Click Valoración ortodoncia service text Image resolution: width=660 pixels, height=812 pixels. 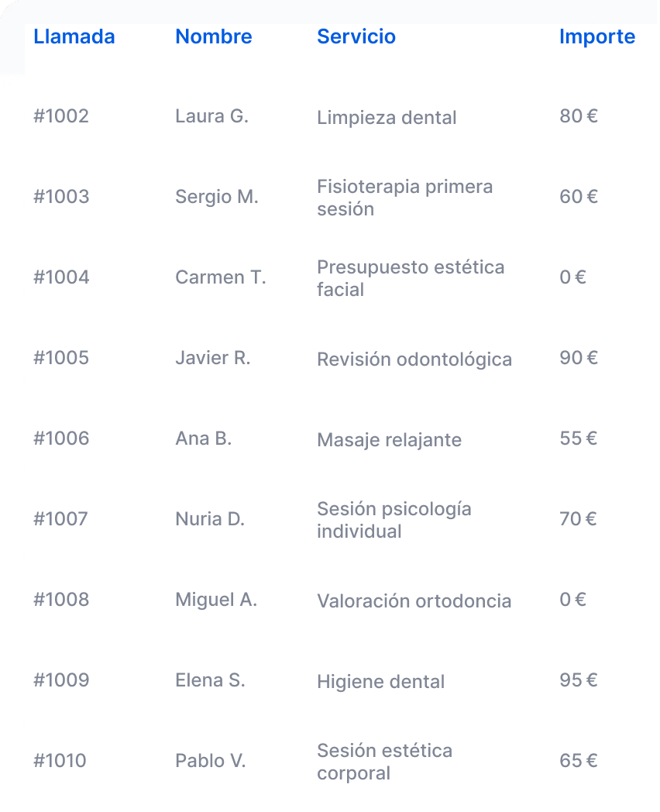(414, 601)
